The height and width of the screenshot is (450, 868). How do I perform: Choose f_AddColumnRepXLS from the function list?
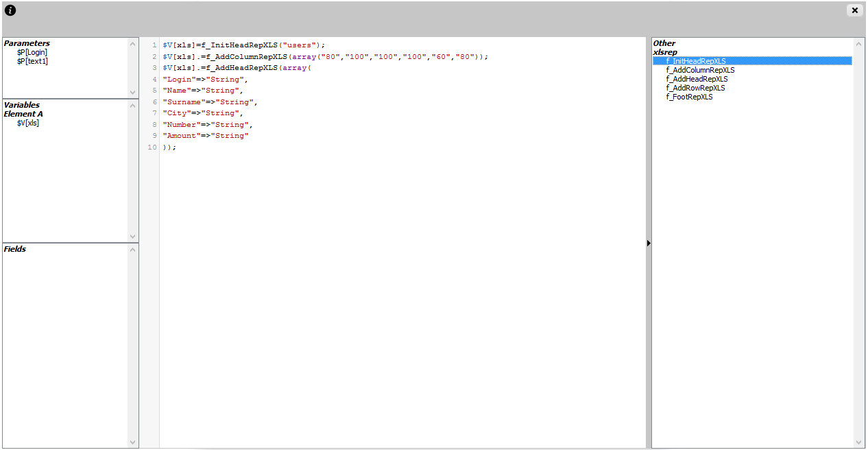[x=699, y=70]
